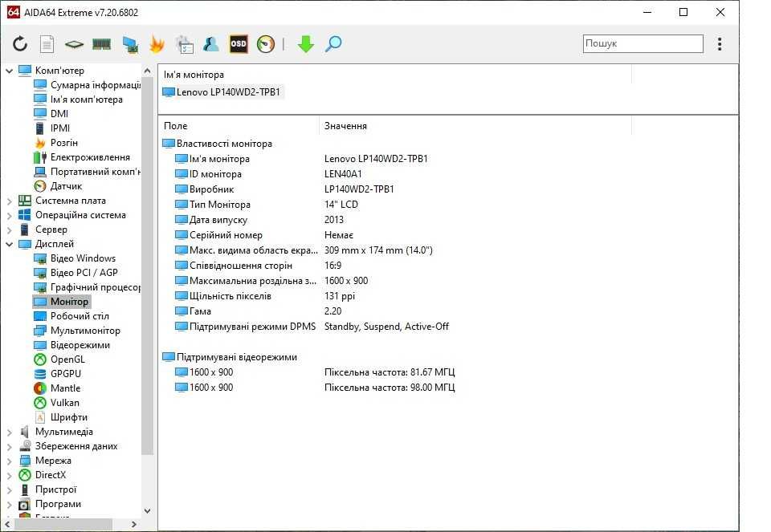Click the magnifier search icon

click(x=332, y=44)
